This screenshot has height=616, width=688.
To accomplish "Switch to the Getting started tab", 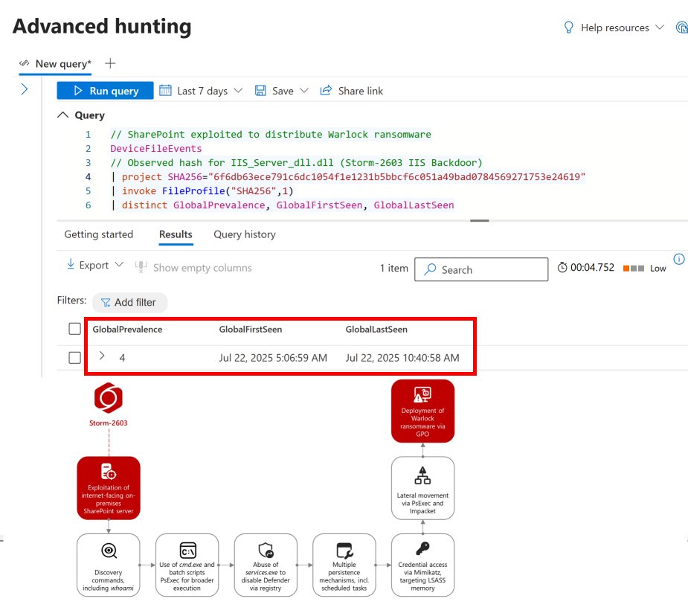I will click(99, 234).
